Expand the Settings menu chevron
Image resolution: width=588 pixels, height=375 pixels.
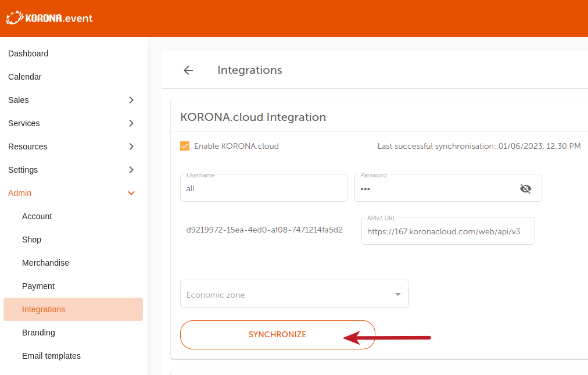click(x=131, y=170)
